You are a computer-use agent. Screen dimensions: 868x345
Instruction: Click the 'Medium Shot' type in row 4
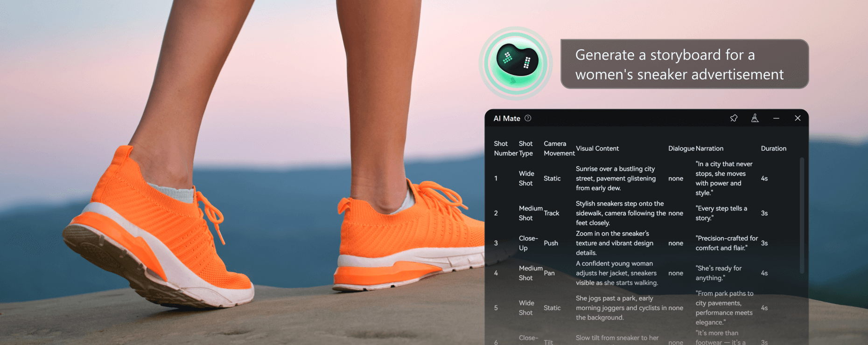click(531, 273)
